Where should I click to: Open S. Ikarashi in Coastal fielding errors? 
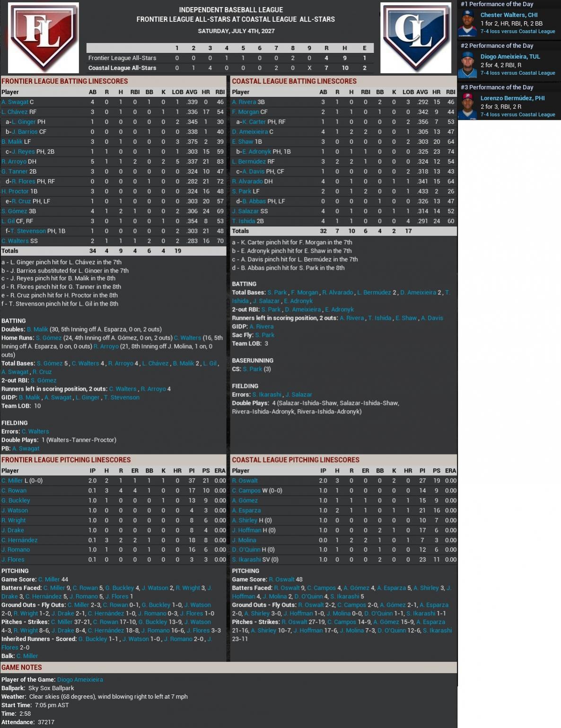(x=267, y=395)
